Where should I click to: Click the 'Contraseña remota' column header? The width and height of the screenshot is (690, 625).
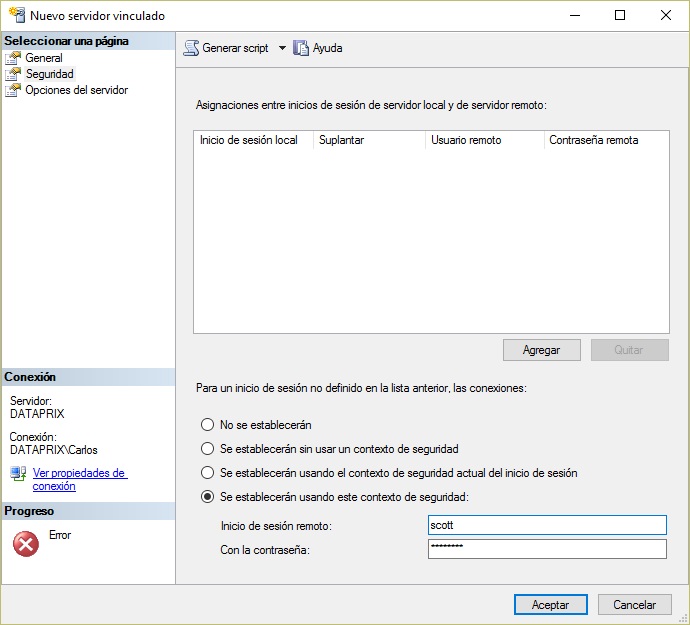pyautogui.click(x=606, y=140)
